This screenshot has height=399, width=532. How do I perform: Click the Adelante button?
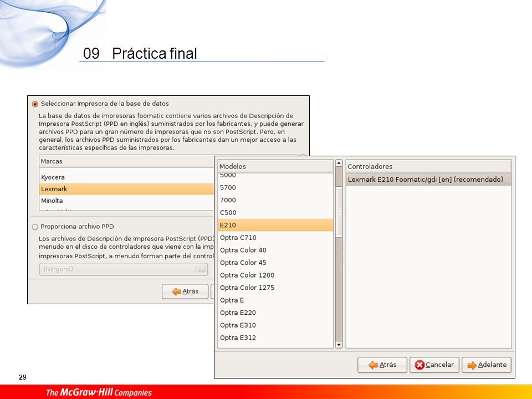[x=487, y=365]
